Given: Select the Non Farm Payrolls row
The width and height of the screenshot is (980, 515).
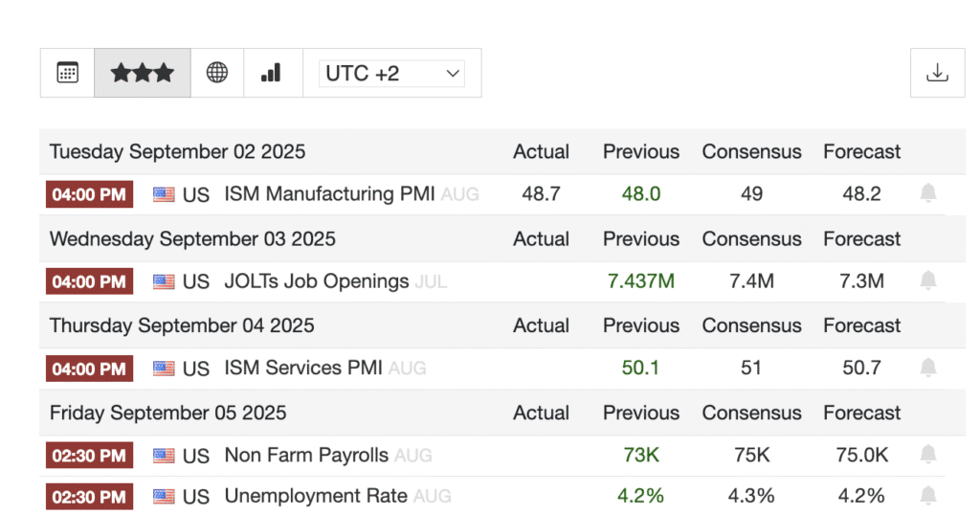Looking at the screenshot, I should [306, 456].
